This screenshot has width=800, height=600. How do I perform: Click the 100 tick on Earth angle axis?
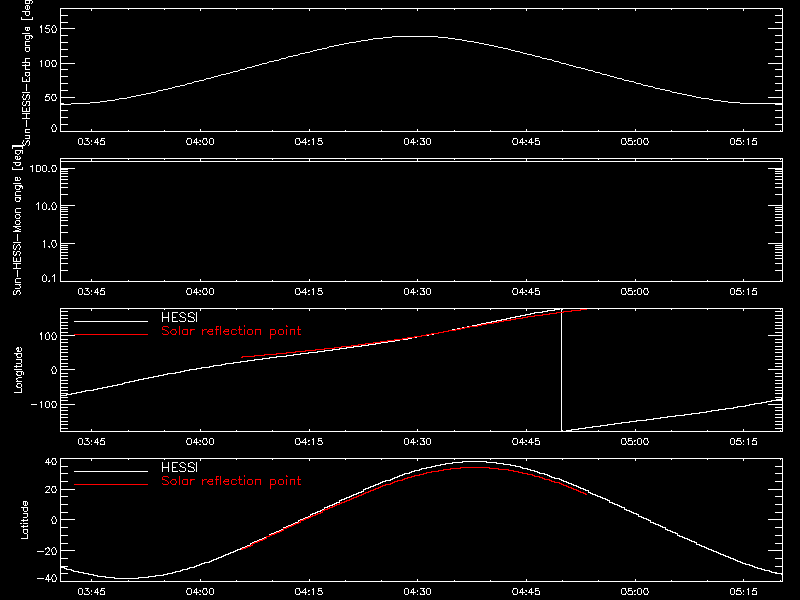pos(48,64)
